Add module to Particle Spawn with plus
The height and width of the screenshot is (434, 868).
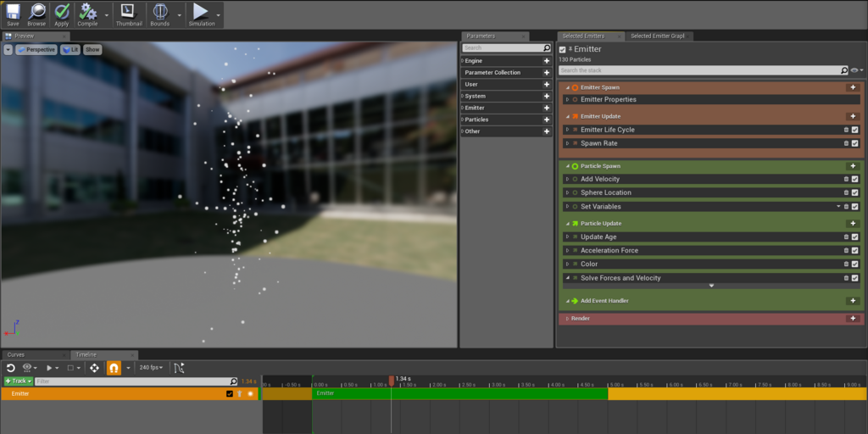coord(853,166)
